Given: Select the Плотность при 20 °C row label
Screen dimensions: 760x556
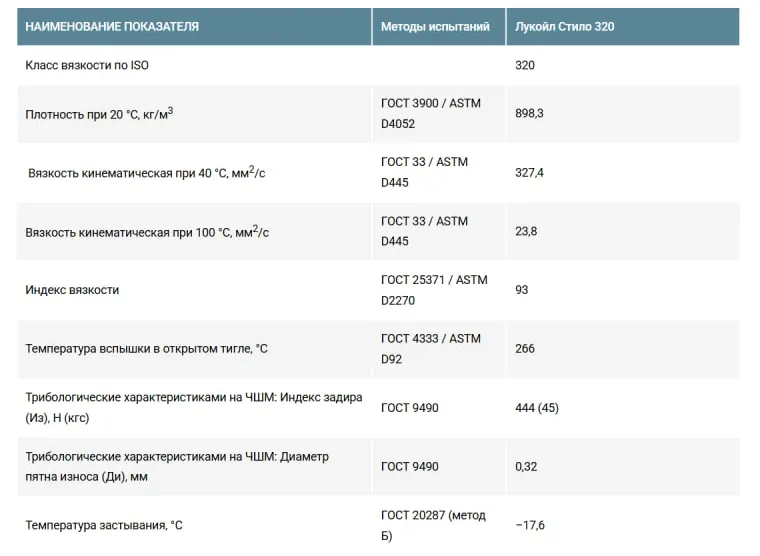Looking at the screenshot, I should point(99,114).
